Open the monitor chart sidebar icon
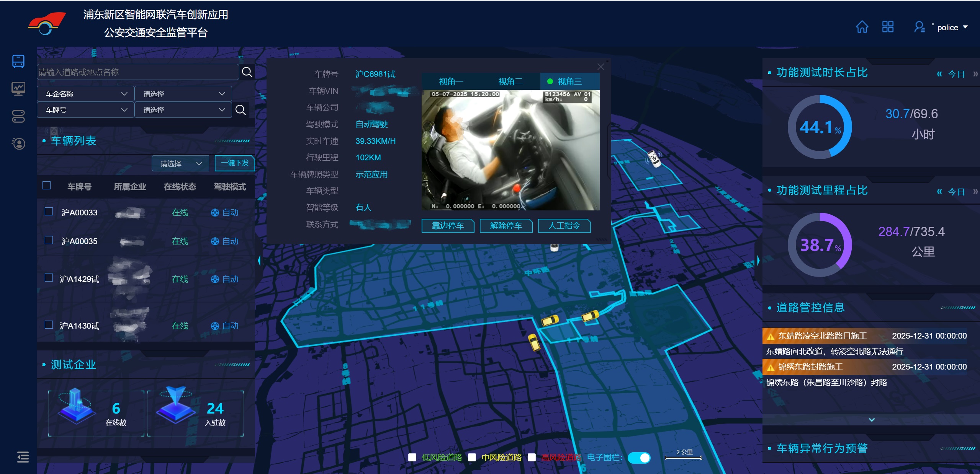This screenshot has width=980, height=474. [18, 88]
